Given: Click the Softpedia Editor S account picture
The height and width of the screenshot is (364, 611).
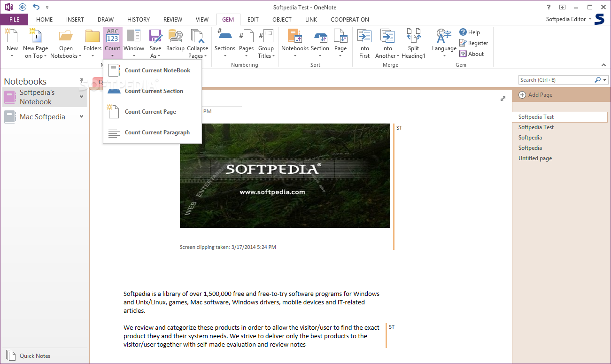Looking at the screenshot, I should pos(600,19).
